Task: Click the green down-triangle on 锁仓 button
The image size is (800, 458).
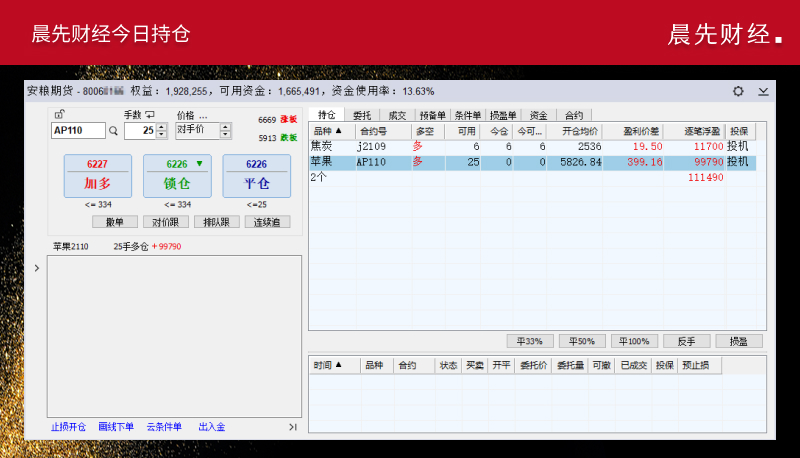Action: click(x=199, y=163)
